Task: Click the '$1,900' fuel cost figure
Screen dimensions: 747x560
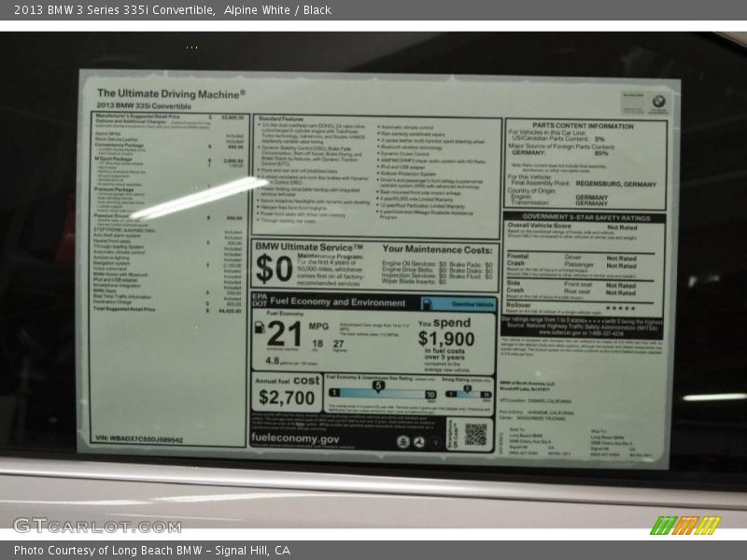Action: coord(446,339)
